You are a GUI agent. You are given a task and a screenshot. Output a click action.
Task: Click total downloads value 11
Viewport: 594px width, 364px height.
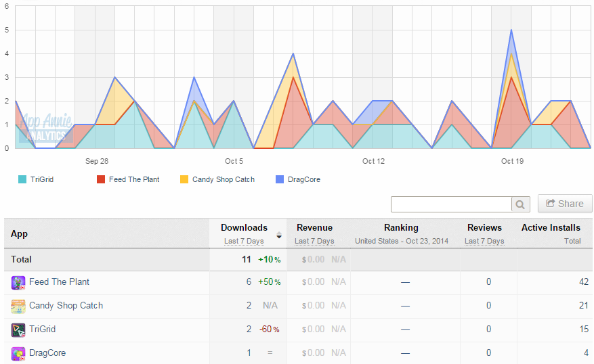pos(247,260)
